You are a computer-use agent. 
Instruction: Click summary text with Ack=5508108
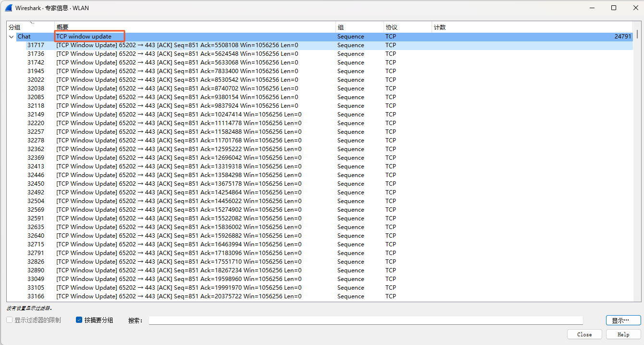click(x=177, y=45)
